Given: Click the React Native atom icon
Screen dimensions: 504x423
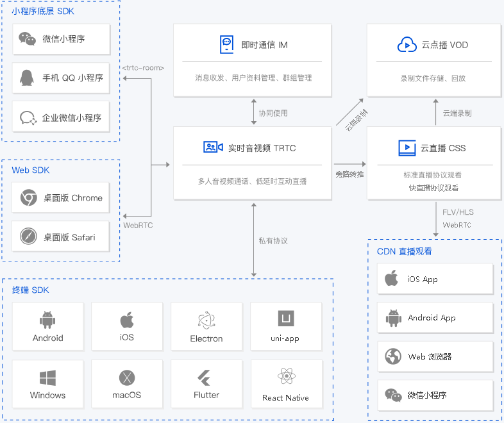Looking at the screenshot, I should pos(286,377).
